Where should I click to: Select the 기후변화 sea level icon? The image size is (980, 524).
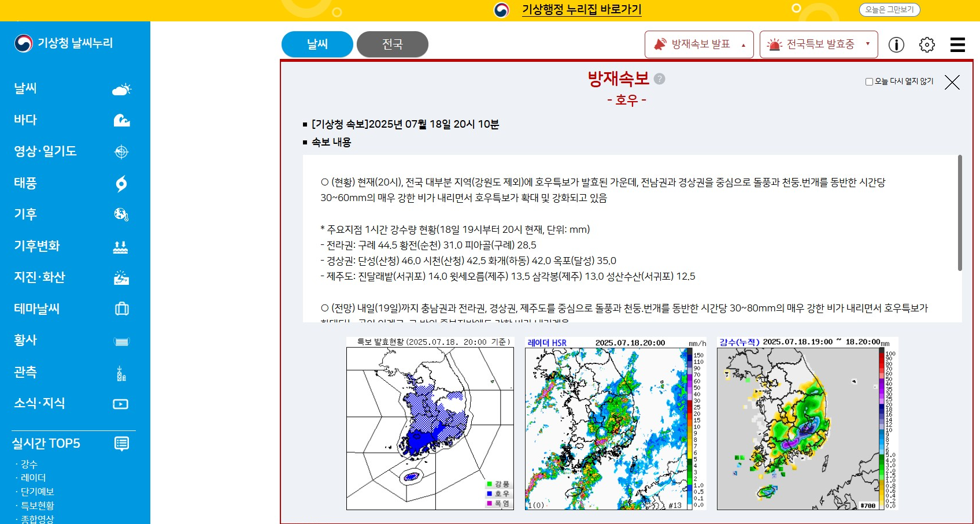point(121,247)
